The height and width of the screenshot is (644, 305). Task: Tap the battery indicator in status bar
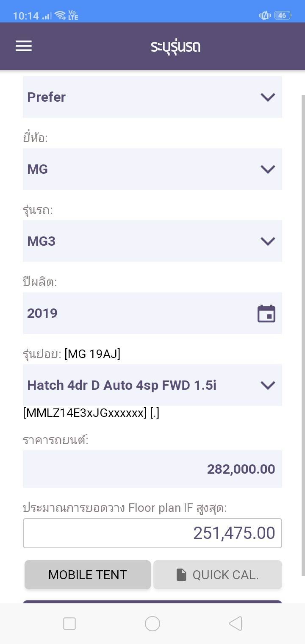tap(282, 16)
